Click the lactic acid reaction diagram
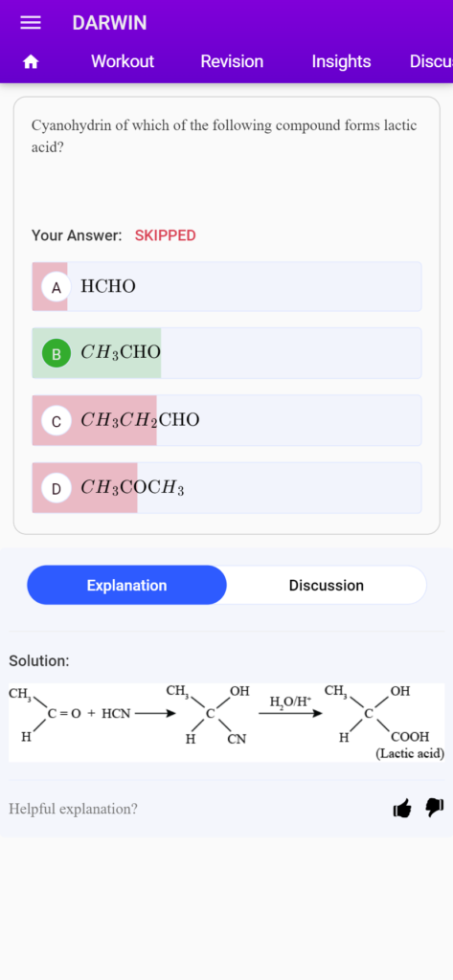 pos(226,722)
